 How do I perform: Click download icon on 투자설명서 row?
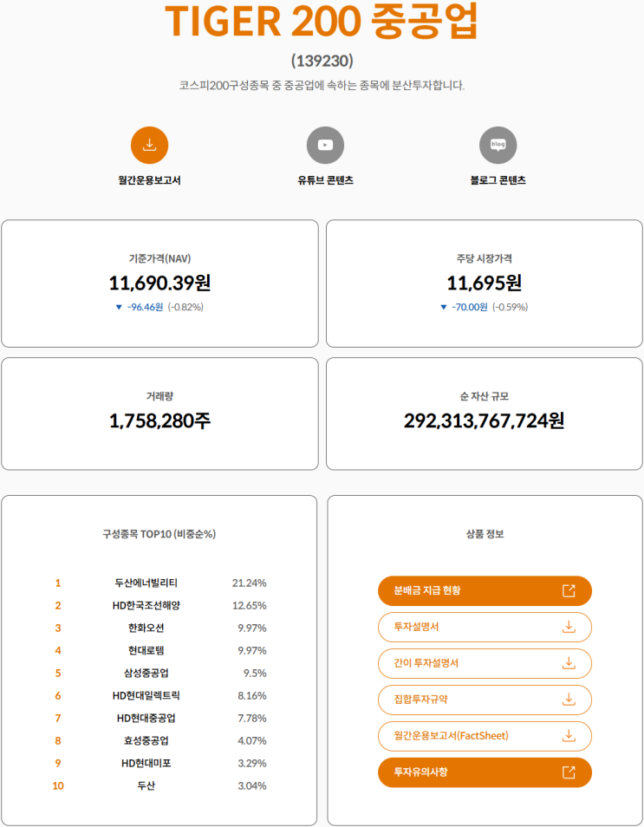(x=569, y=627)
